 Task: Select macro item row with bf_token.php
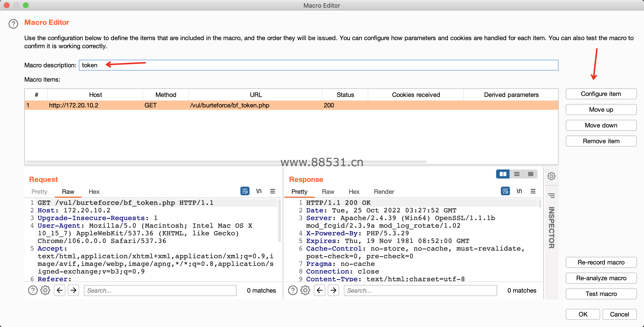pos(291,105)
